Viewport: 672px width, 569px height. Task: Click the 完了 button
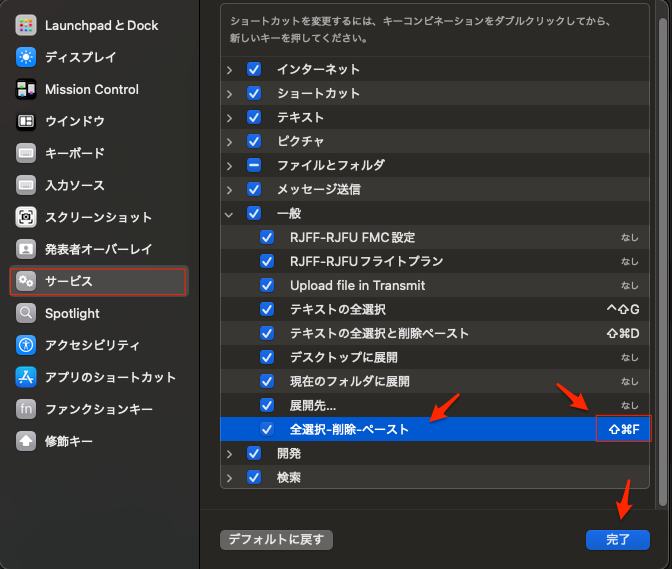pos(617,539)
